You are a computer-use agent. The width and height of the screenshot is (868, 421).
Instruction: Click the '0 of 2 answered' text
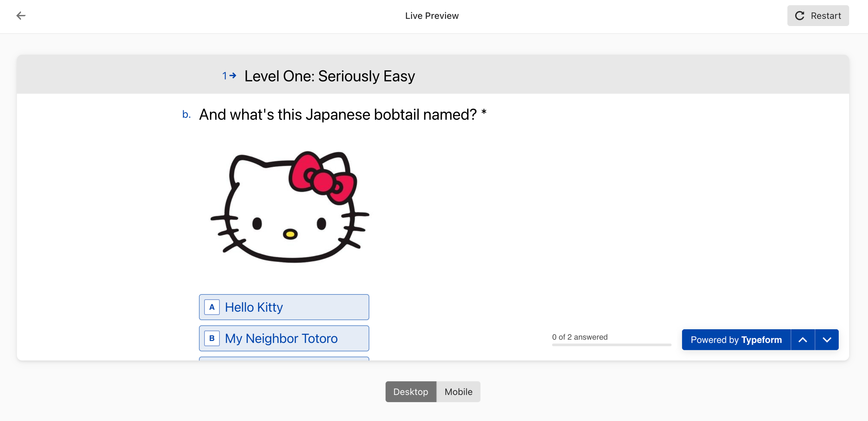(x=580, y=337)
